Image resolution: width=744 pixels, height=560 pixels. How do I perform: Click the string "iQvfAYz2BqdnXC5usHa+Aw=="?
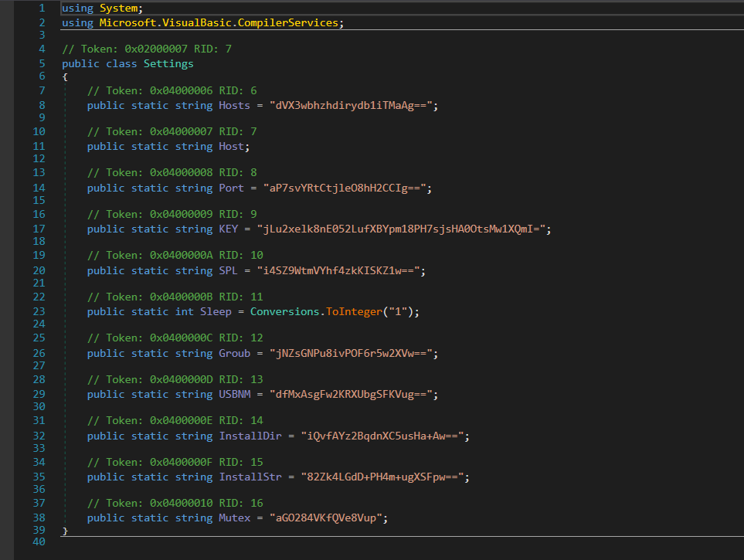pyautogui.click(x=382, y=436)
